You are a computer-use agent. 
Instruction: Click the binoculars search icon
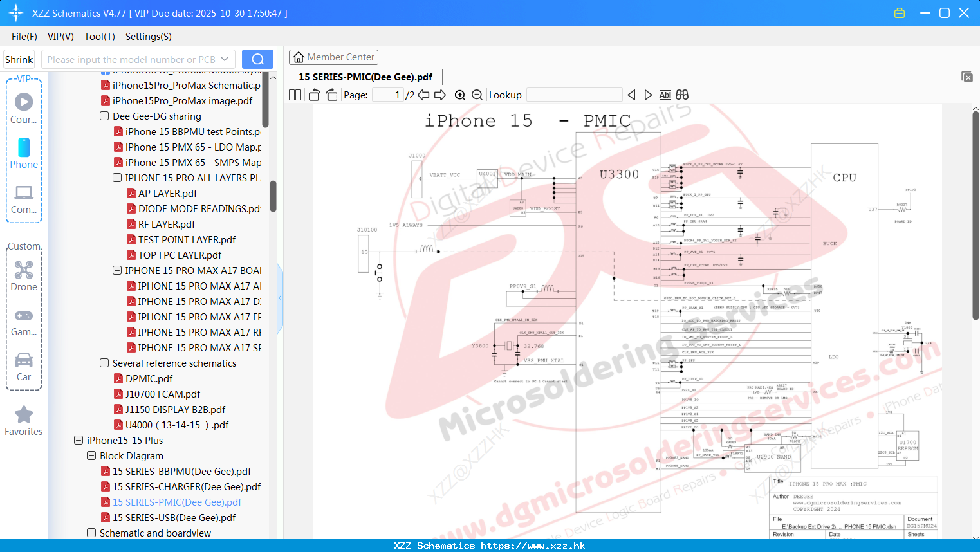(682, 95)
